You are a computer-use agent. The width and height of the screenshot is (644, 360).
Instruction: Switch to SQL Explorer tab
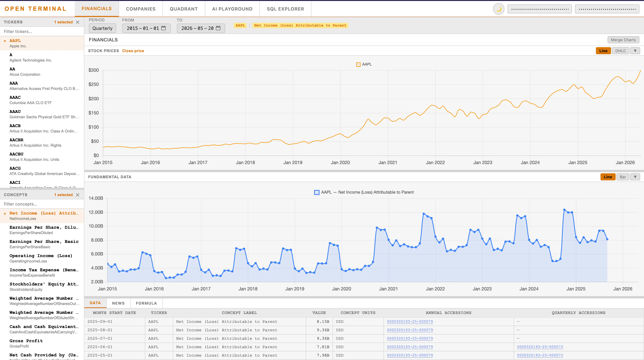(286, 9)
